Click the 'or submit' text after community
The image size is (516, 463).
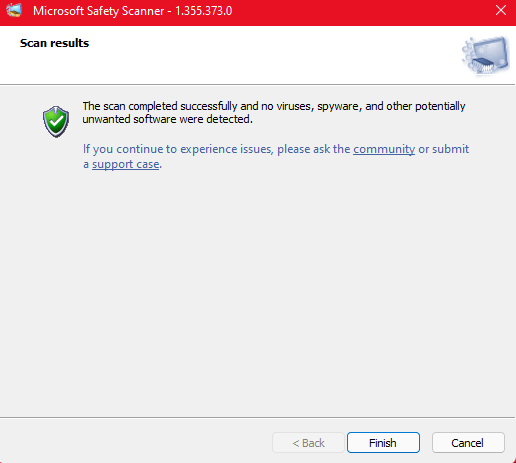[x=444, y=149]
